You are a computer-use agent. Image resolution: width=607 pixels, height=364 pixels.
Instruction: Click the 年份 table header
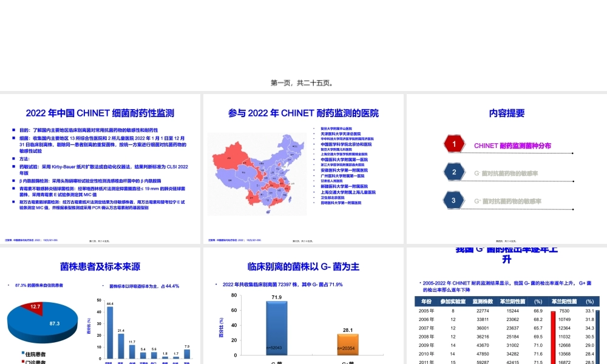426,302
